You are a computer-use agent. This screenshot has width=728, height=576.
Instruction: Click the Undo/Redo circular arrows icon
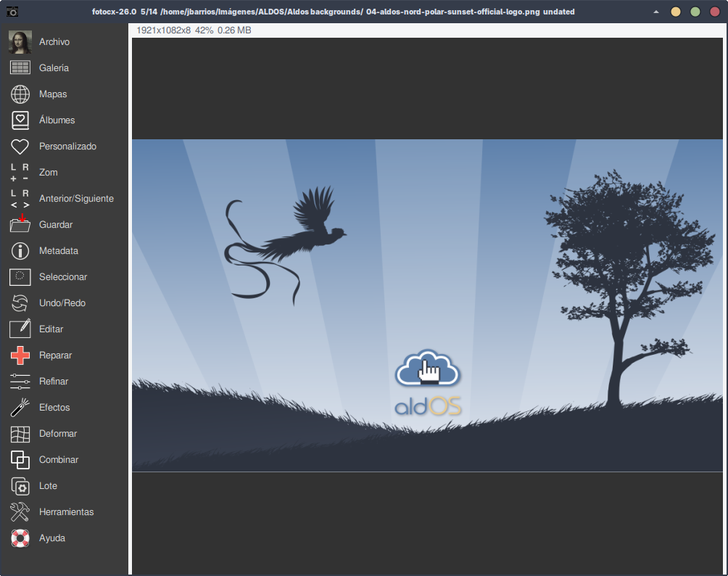tap(20, 303)
